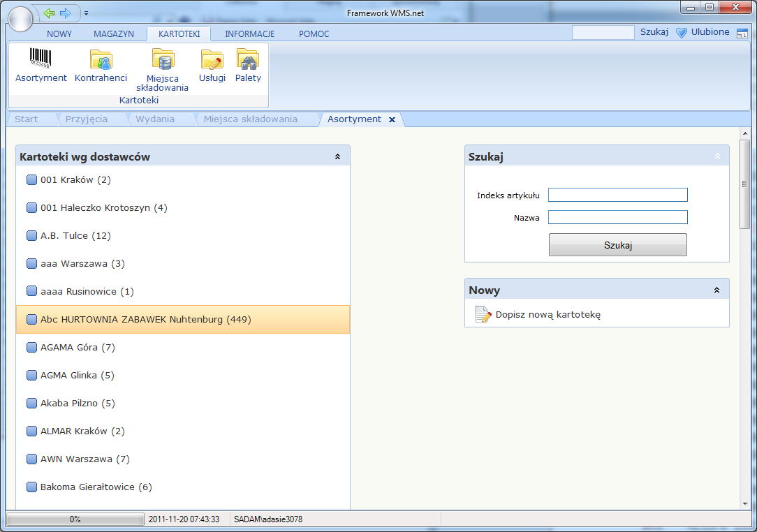Toggle checkbox for aaa Warszawa (3)

coord(31,264)
